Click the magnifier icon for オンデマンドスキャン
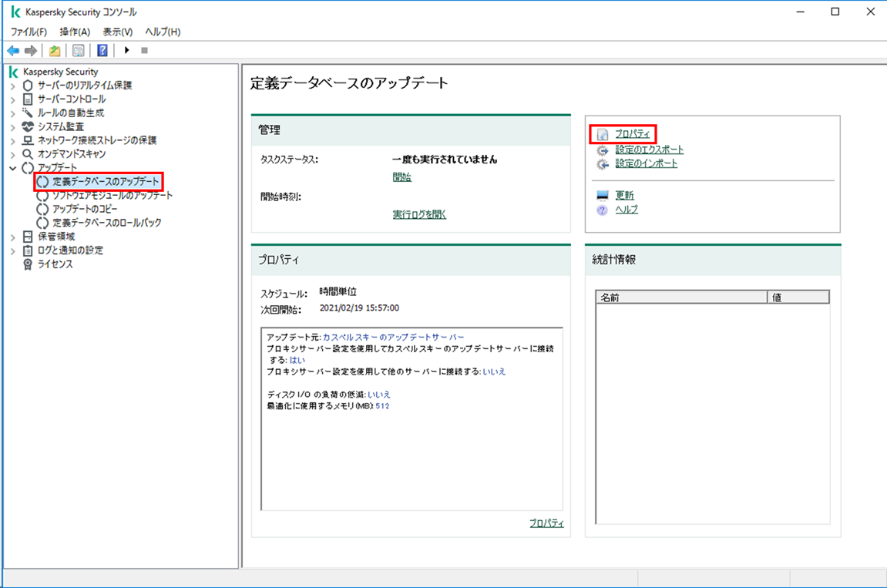Image resolution: width=887 pixels, height=588 pixels. click(x=28, y=154)
